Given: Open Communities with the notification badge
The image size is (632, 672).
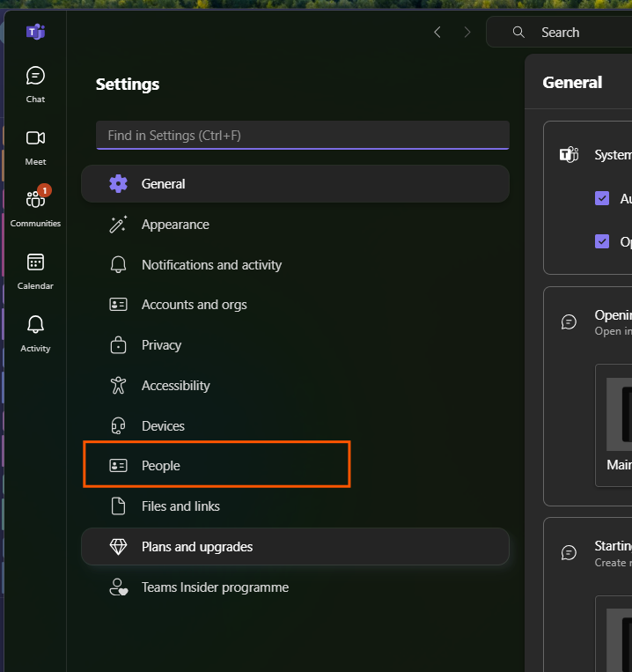Looking at the screenshot, I should (x=35, y=206).
